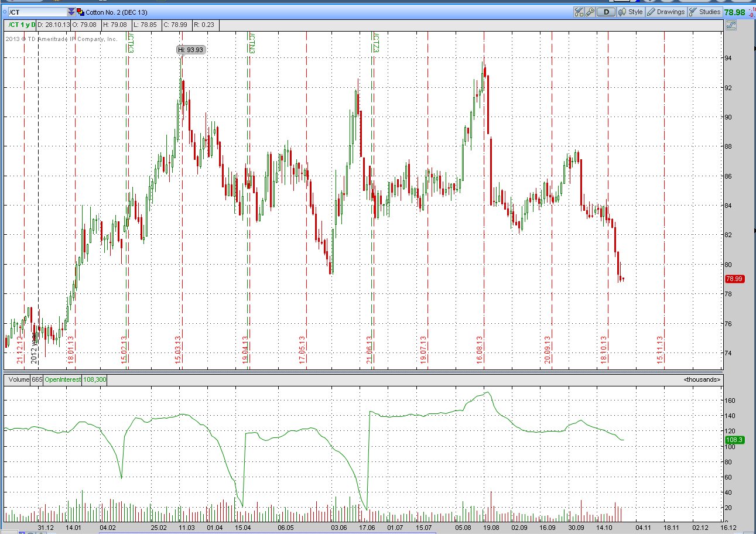Click the curve chart mode icon

click(730, 25)
